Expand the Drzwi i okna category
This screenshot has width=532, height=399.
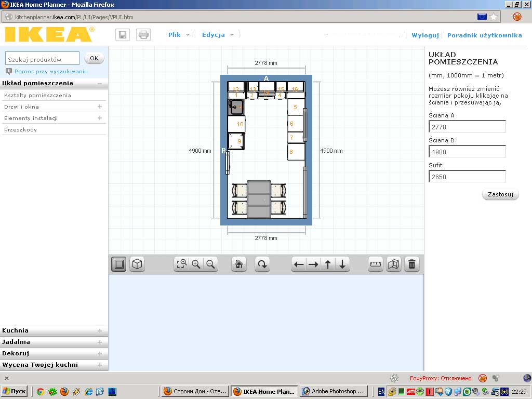point(100,107)
